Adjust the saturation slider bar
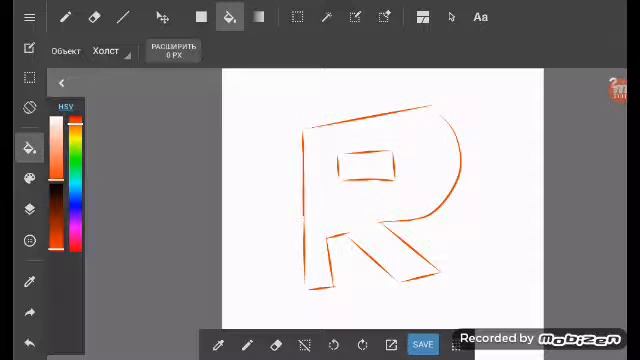The width and height of the screenshot is (640, 360). (56, 148)
